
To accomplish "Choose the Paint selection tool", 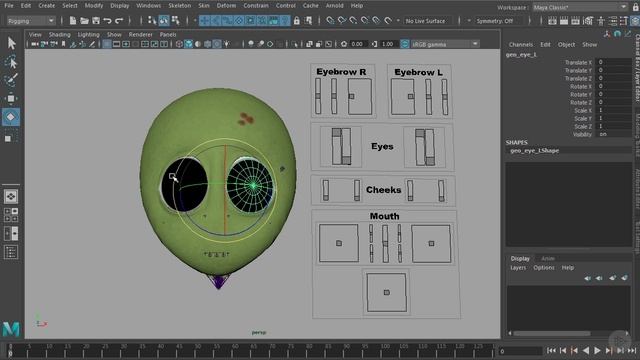I will [11, 80].
